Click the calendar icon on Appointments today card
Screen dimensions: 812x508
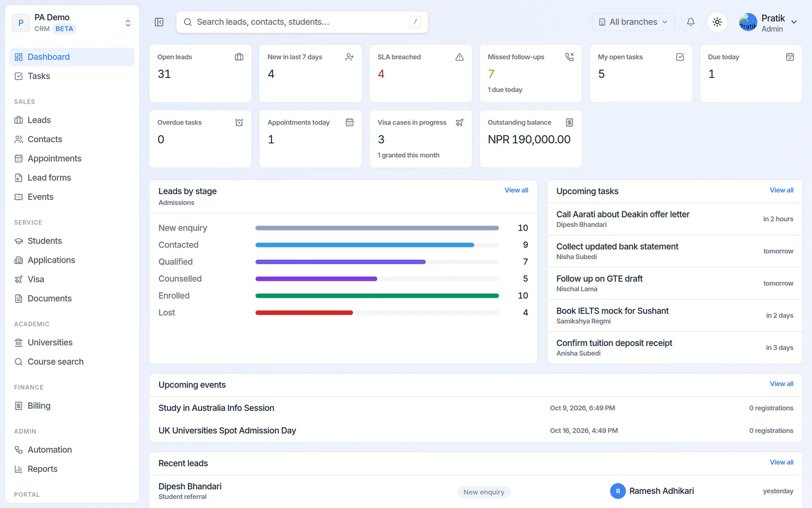pyautogui.click(x=349, y=122)
